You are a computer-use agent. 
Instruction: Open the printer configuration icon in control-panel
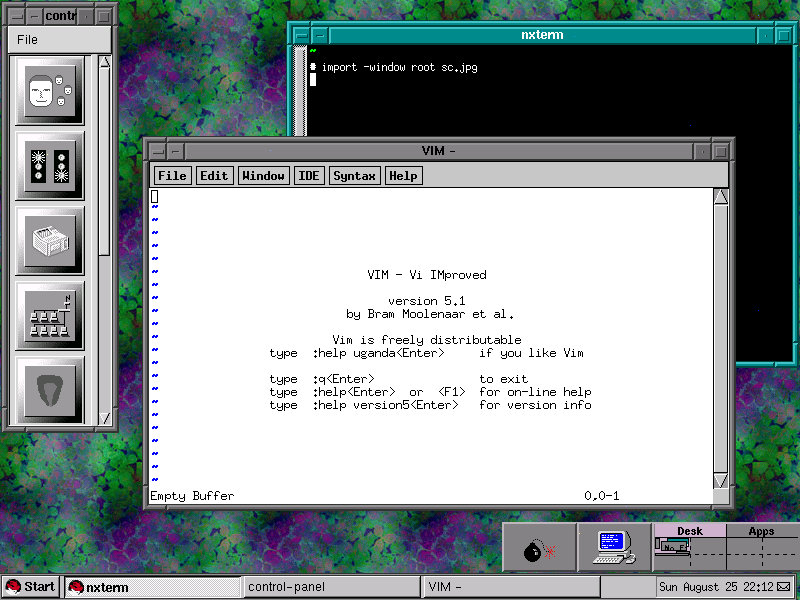[49, 241]
